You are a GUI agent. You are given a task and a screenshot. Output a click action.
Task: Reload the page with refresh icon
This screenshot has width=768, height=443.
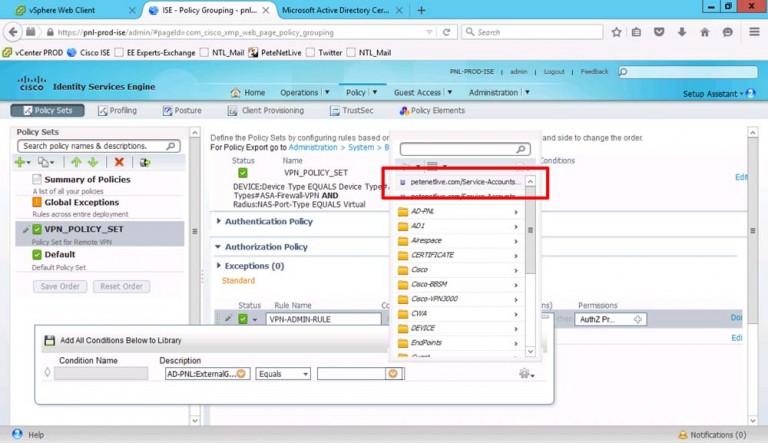pyautogui.click(x=446, y=32)
